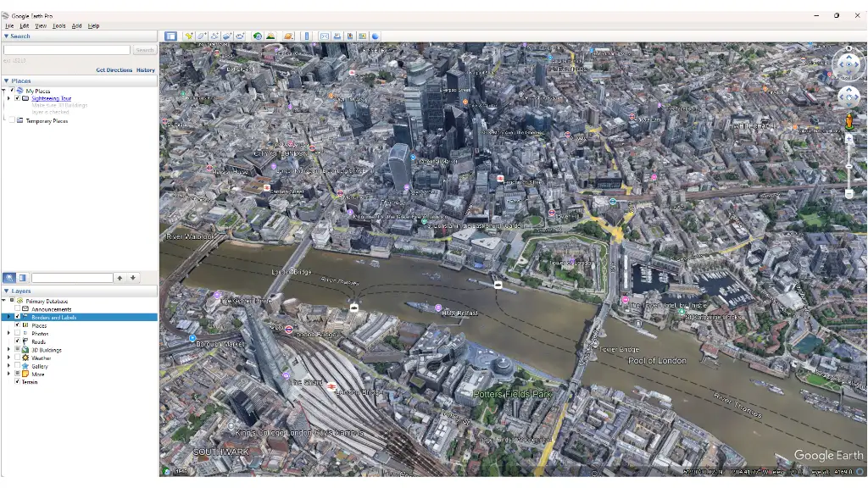The image size is (868, 488).
Task: Click the HMS Belfast map marker
Action: point(438,307)
